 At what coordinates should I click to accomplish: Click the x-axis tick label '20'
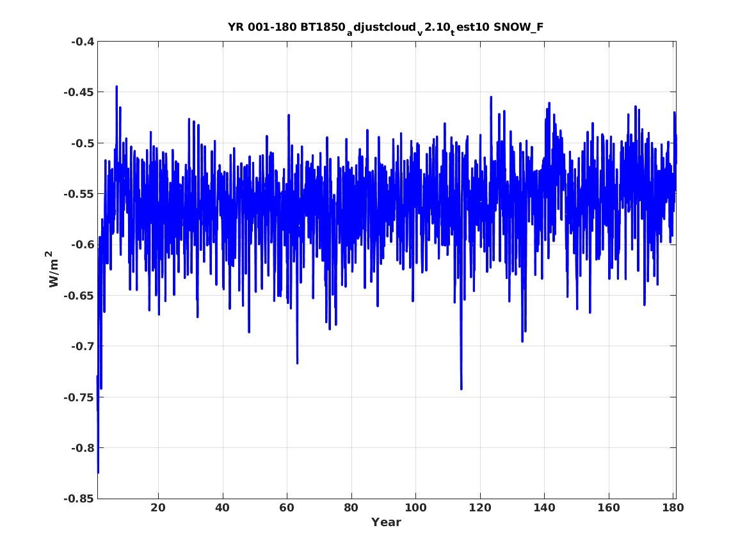click(158, 508)
